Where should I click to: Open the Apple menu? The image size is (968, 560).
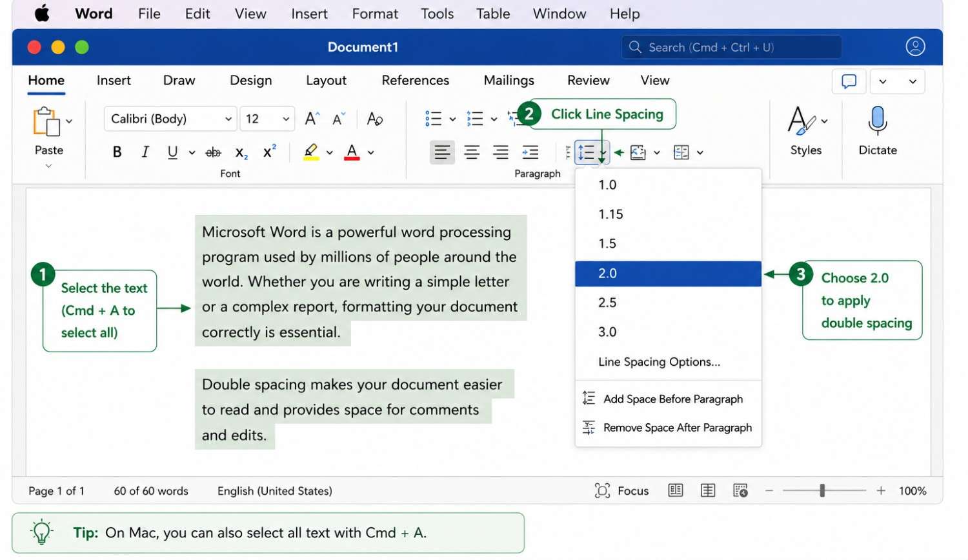(x=42, y=13)
